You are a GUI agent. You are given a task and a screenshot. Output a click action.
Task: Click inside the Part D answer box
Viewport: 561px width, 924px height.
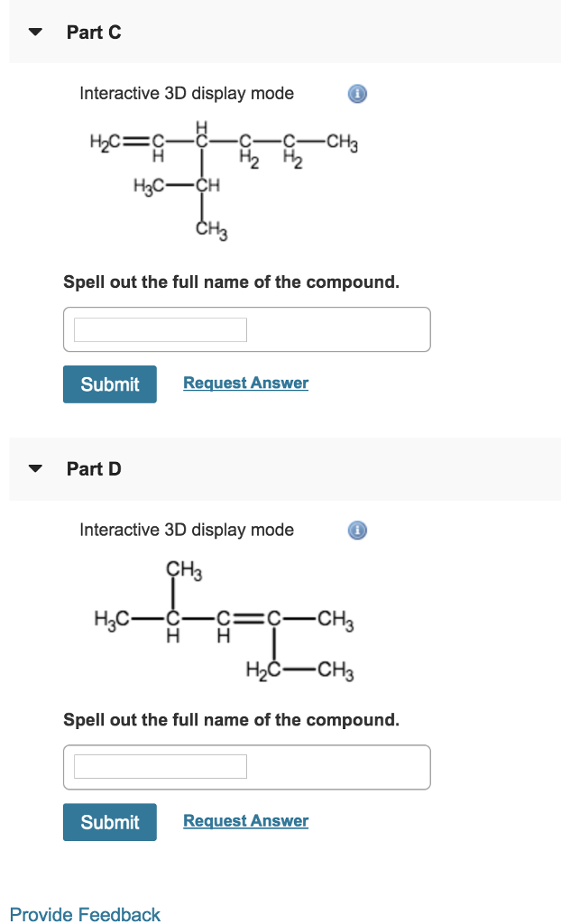pos(159,766)
